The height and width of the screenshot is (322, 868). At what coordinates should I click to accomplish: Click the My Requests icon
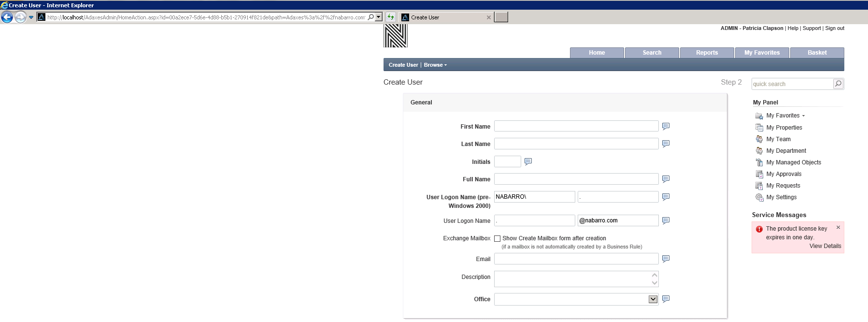759,186
